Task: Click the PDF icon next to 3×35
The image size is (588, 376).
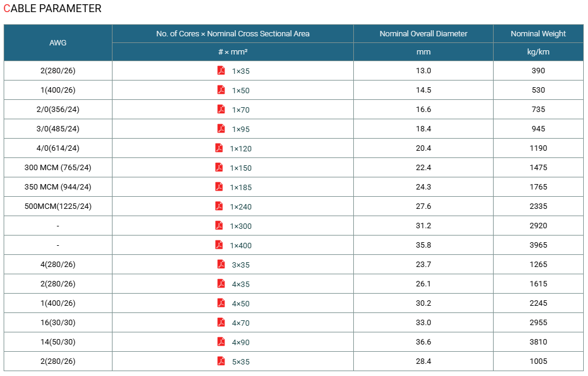Action: tap(221, 264)
